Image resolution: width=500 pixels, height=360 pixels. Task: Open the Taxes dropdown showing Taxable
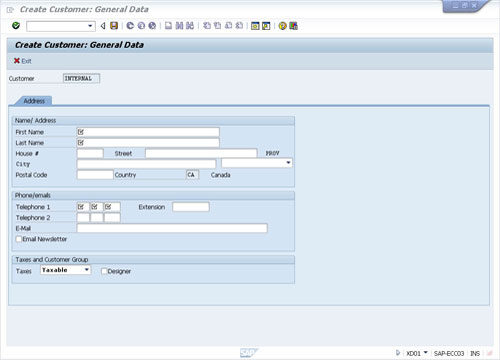tap(87, 270)
